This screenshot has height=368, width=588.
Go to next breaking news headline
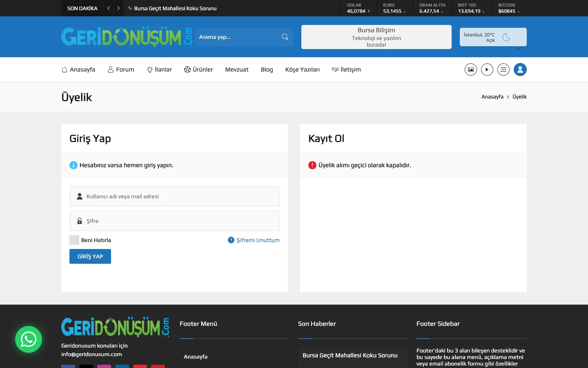point(118,8)
